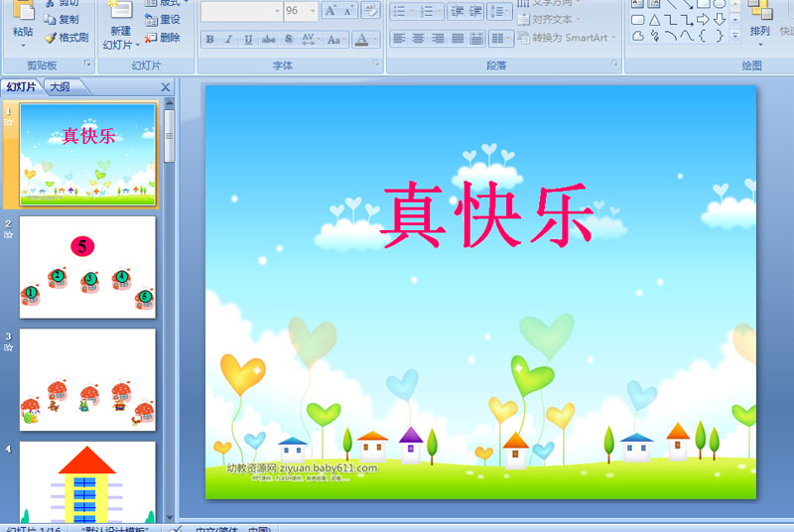Screen dimensions: 794x532
Task: Reset (重设) the slide layout
Action: click(163, 19)
